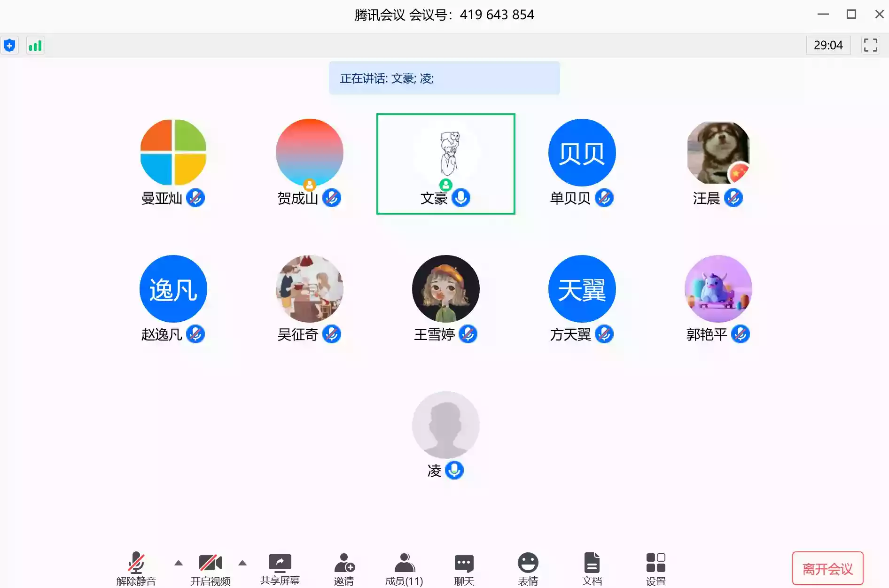Select 汪晨's dog avatar
Viewport: 889px width, 588px height.
click(718, 153)
